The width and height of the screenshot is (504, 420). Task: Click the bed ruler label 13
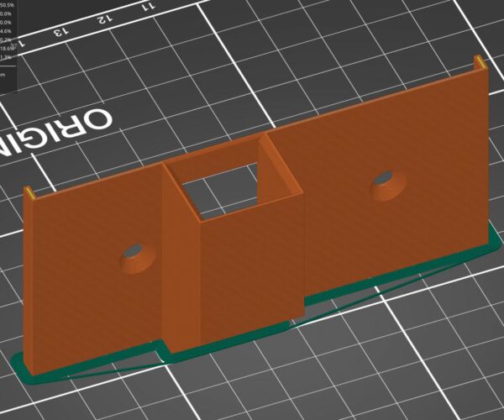[x=61, y=32]
